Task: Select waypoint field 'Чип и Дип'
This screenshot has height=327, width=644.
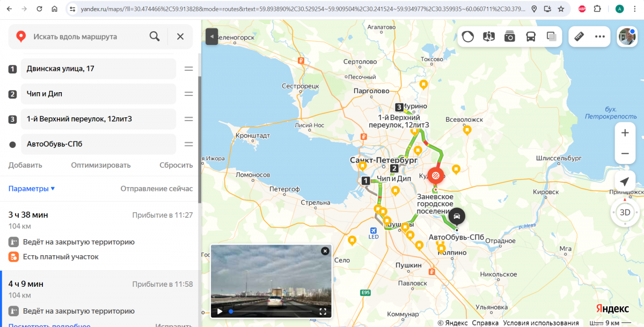Action: [x=98, y=94]
